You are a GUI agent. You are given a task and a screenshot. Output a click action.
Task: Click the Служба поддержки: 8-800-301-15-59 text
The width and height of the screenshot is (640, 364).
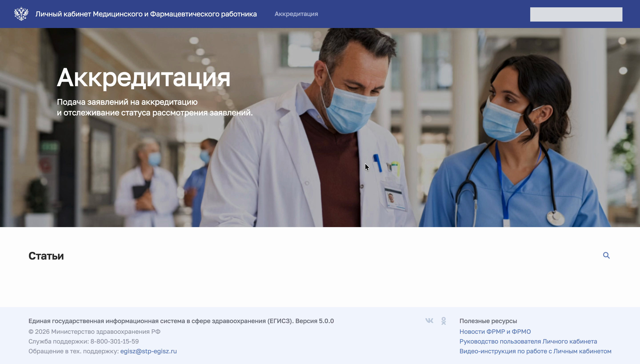[84, 341]
